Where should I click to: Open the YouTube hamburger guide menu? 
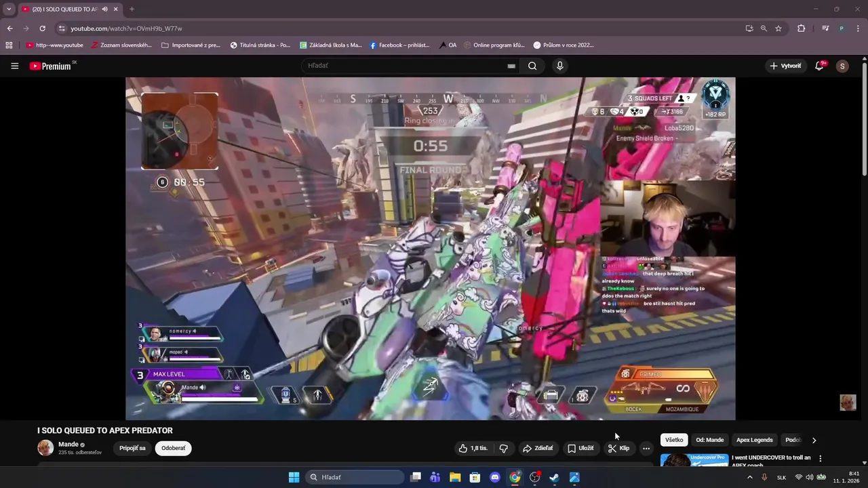tap(14, 66)
